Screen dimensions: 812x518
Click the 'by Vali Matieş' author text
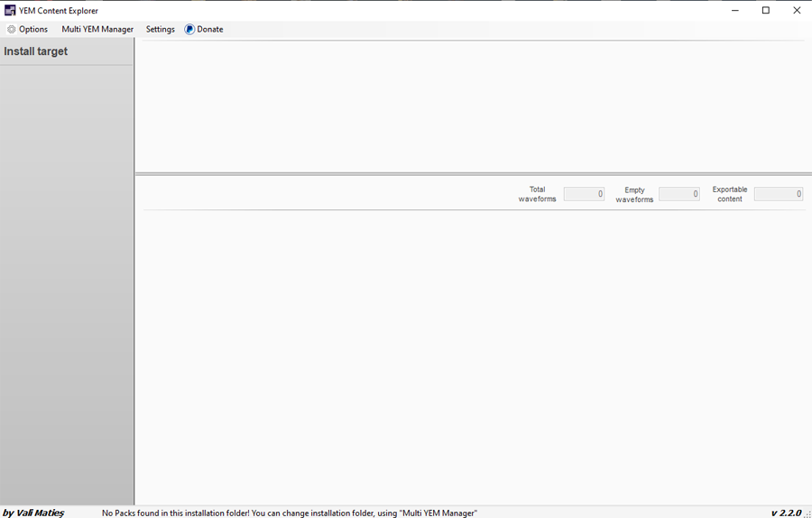point(33,513)
